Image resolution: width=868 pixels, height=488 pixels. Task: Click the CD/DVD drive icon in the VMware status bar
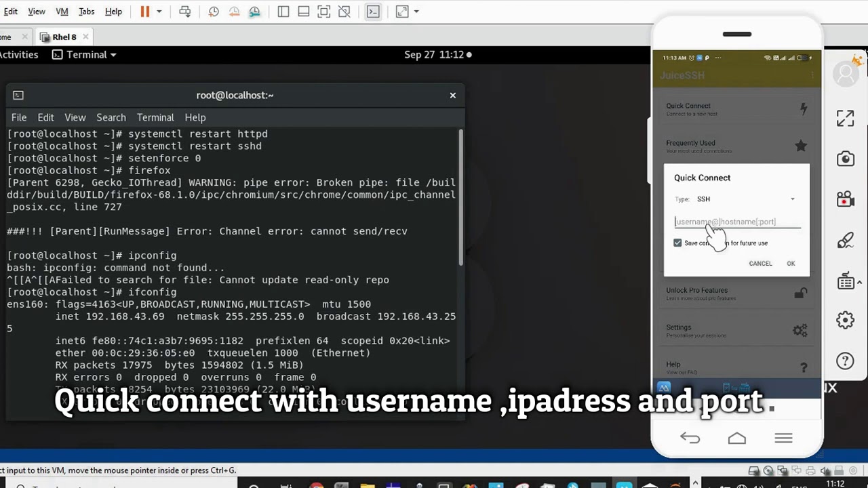pyautogui.click(x=768, y=470)
